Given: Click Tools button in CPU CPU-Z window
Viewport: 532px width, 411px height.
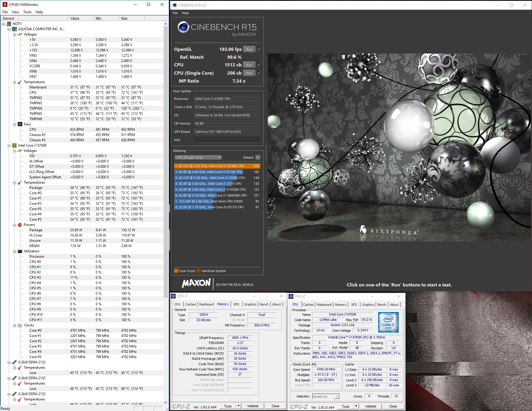Looking at the screenshot, I should point(346,406).
